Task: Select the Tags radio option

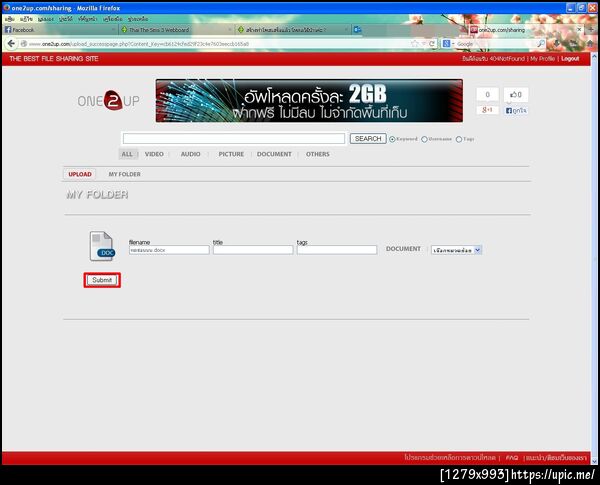Action: coord(459,139)
